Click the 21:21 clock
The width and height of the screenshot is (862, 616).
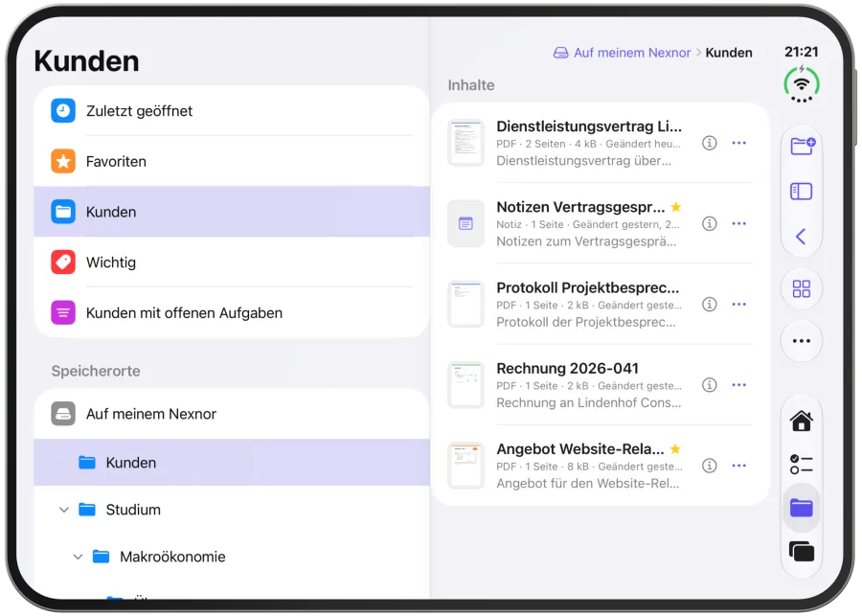click(802, 52)
